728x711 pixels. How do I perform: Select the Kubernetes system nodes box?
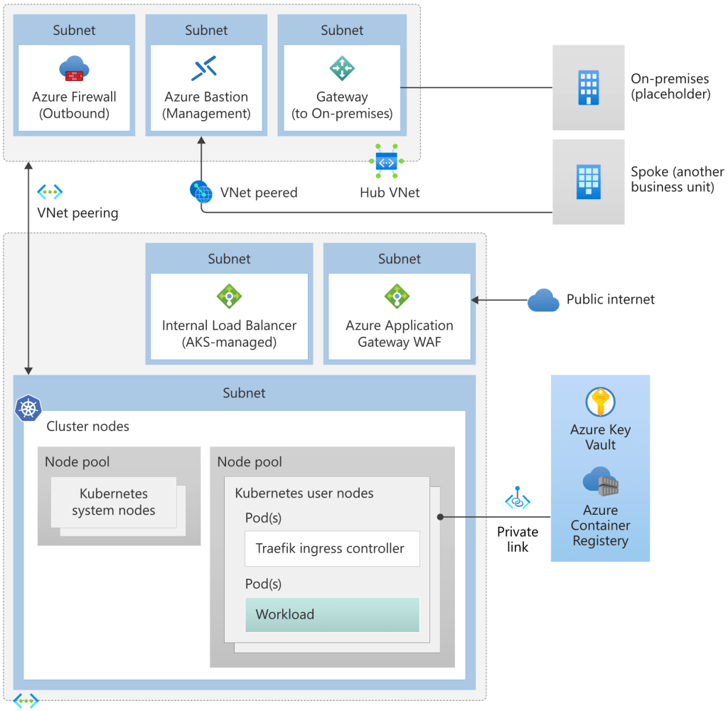(114, 502)
